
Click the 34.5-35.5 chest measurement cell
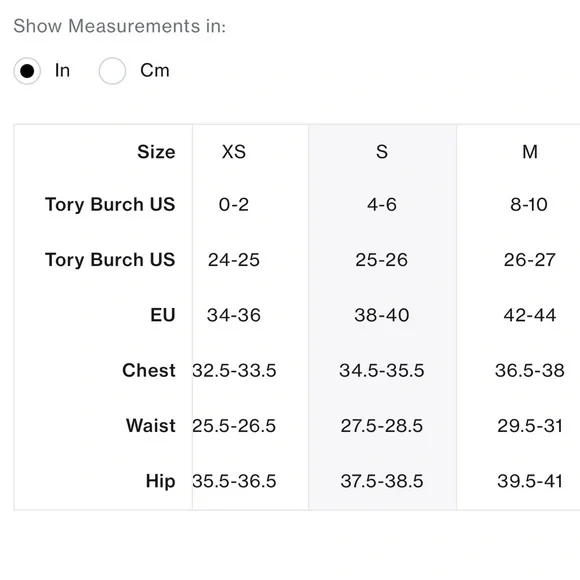(x=382, y=370)
